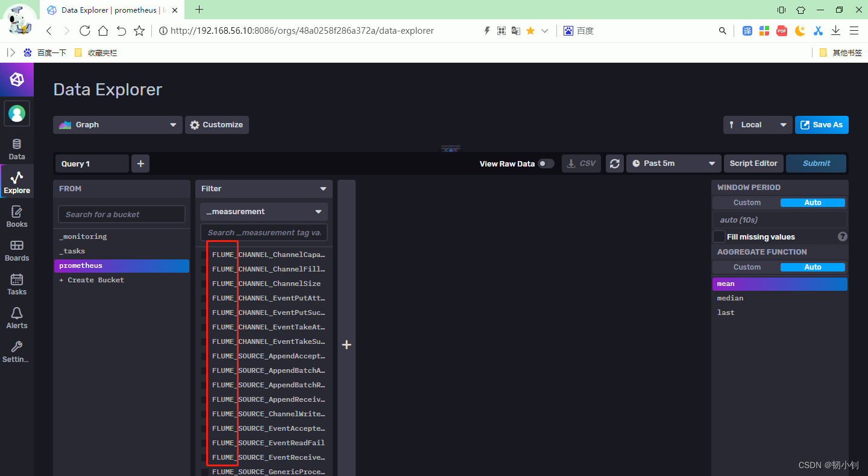Open the Graph visualization type dropdown
The height and width of the screenshot is (476, 868).
[x=118, y=125]
